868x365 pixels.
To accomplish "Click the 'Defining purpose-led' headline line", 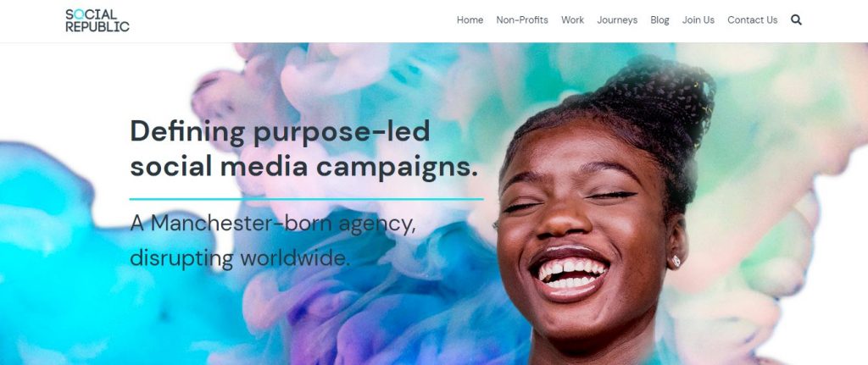I will 280,131.
